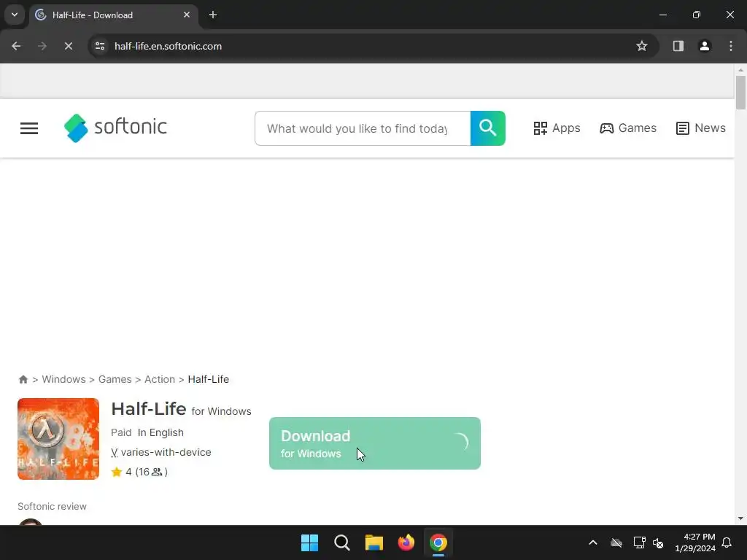Click the Half-Life title heading
The height and width of the screenshot is (560, 747).
coord(149,408)
